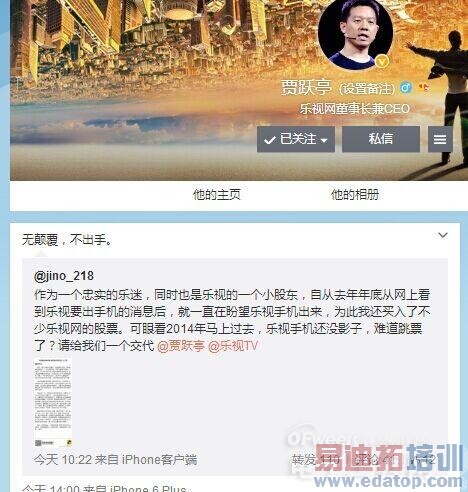The width and height of the screenshot is (468, 492).
Task: Click the checkmark on the 已关注 button
Action: tap(269, 140)
